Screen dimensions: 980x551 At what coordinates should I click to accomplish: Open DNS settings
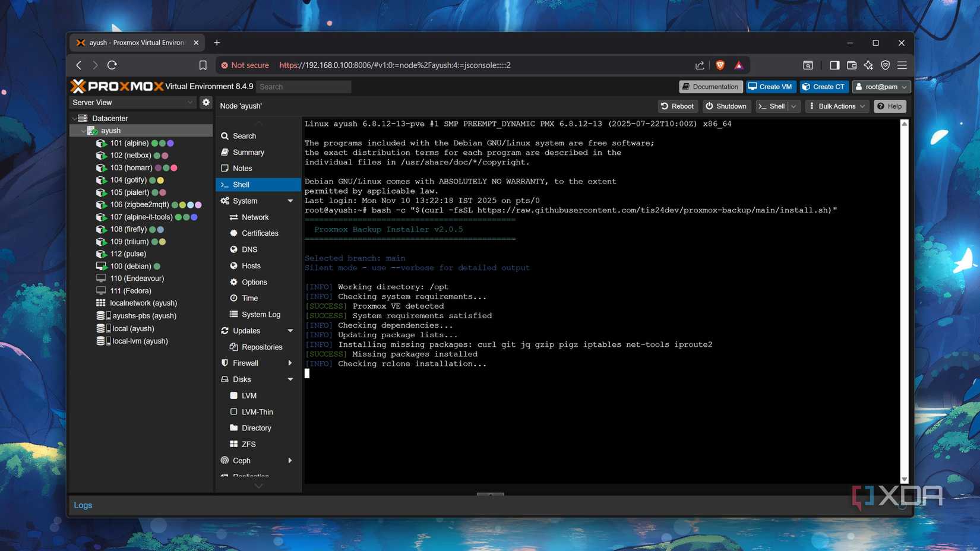point(249,249)
